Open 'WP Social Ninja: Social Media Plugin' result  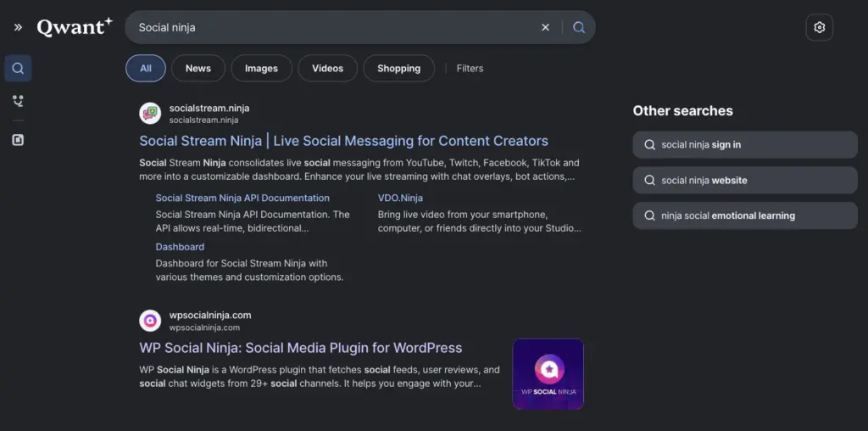click(x=301, y=348)
